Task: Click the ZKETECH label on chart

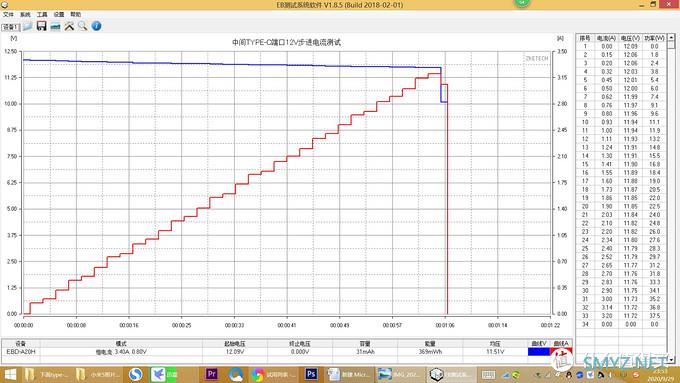Action: (536, 58)
